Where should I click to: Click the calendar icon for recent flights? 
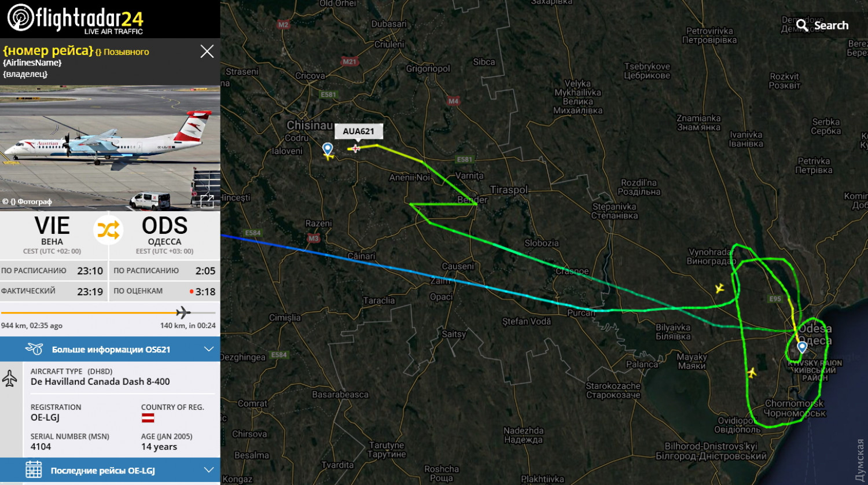click(34, 470)
